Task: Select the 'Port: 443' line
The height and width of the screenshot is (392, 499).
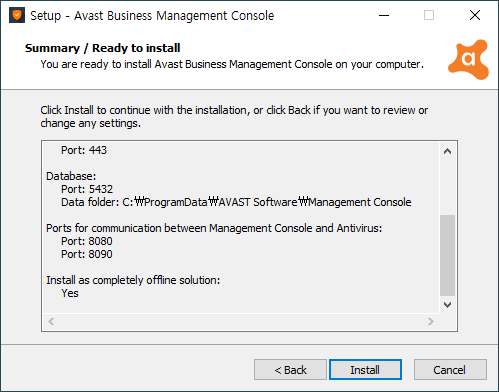Action: [84, 150]
